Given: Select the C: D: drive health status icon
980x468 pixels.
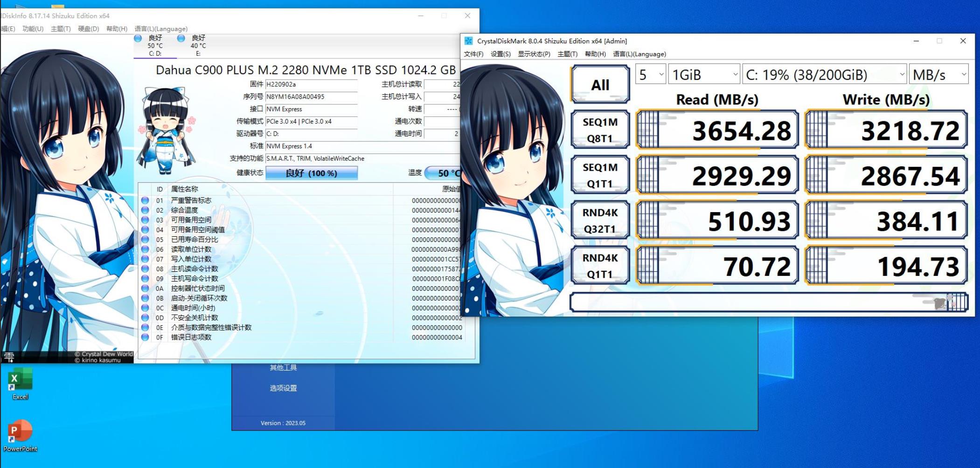Looking at the screenshot, I should (x=138, y=38).
